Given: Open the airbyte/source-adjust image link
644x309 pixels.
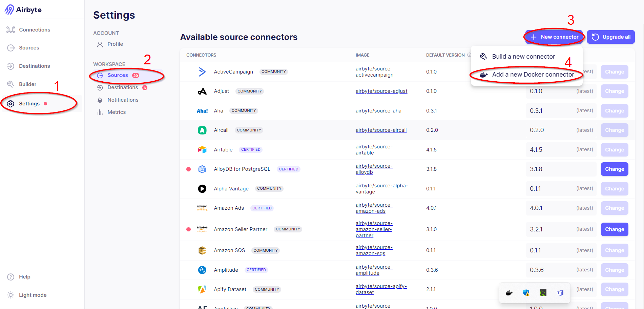Looking at the screenshot, I should pos(381,91).
